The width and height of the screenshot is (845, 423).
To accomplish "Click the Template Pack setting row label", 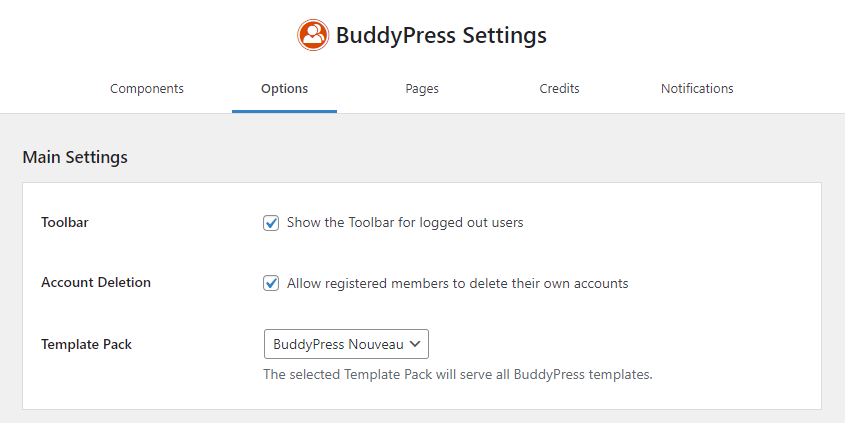I will pyautogui.click(x=86, y=344).
